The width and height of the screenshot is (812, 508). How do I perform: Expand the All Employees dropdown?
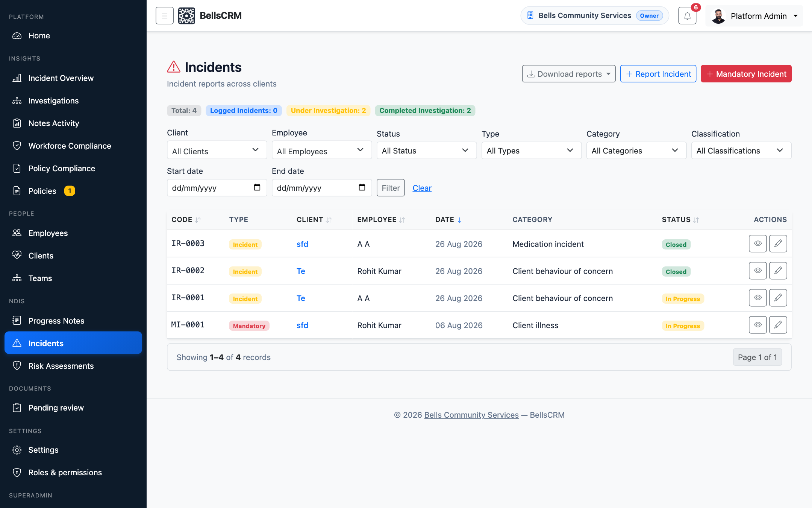pyautogui.click(x=322, y=150)
